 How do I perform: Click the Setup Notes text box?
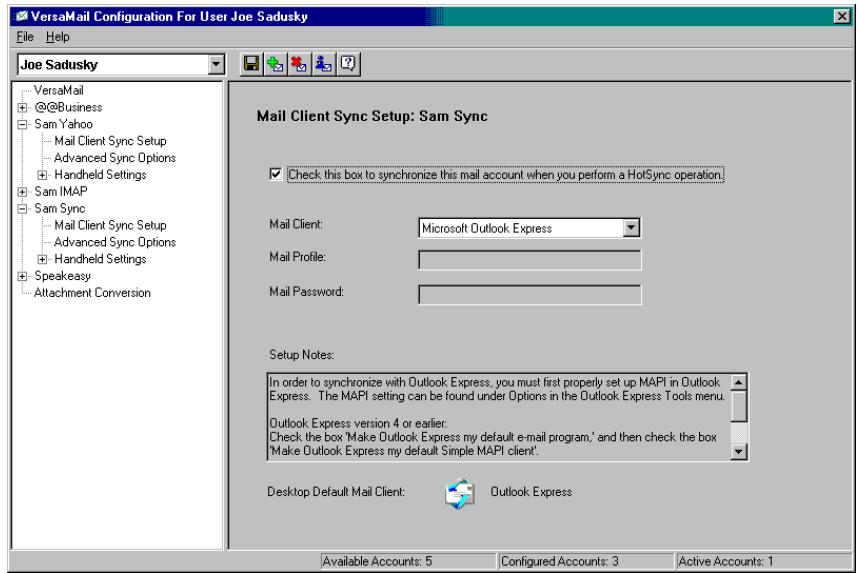[499, 417]
